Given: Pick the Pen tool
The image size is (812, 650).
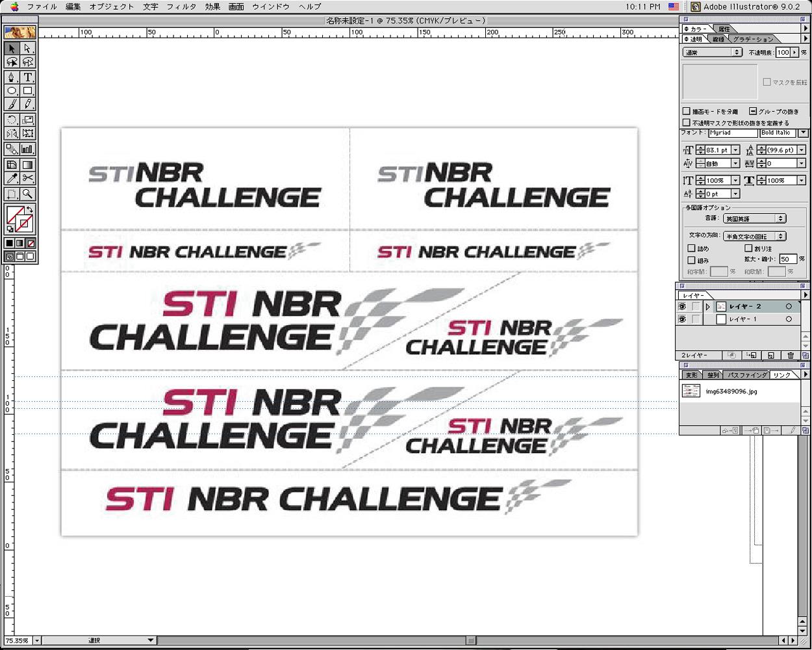Looking at the screenshot, I should tap(12, 77).
